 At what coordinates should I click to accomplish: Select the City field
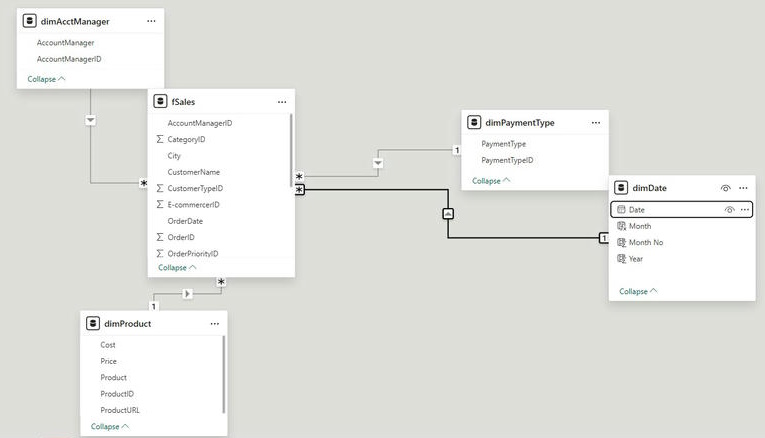point(174,156)
